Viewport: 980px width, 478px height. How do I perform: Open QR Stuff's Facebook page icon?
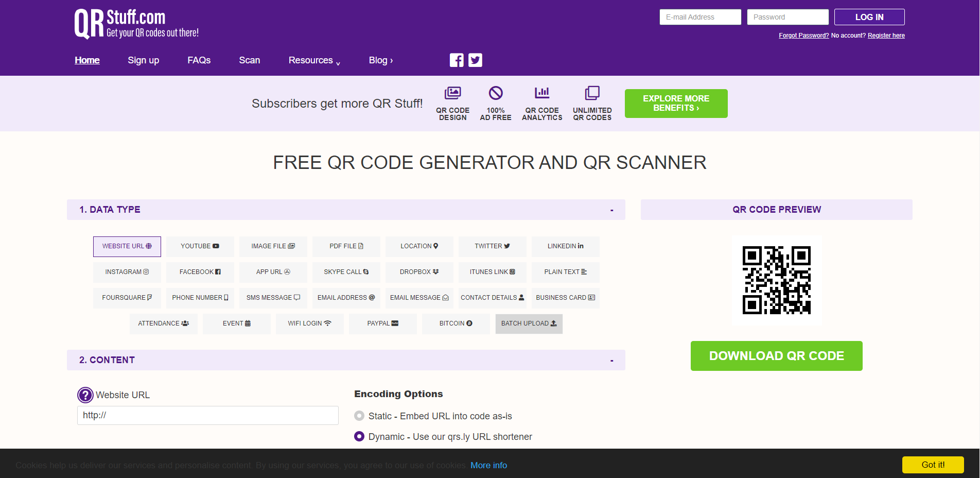456,60
